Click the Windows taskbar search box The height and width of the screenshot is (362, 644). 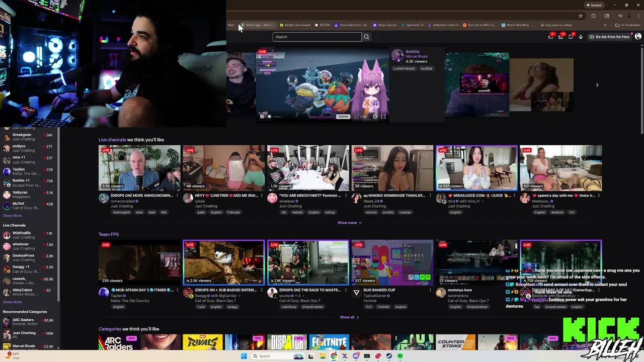click(x=278, y=356)
